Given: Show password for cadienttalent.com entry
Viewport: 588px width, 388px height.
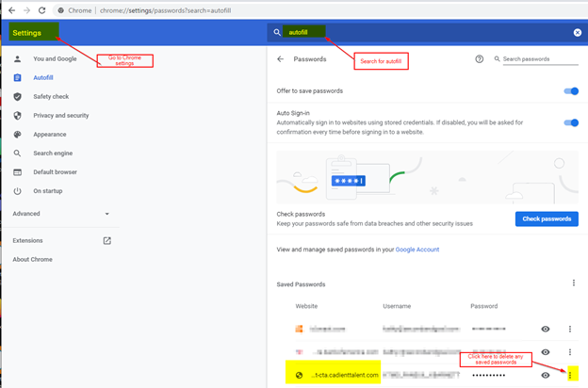Looking at the screenshot, I should tap(546, 375).
